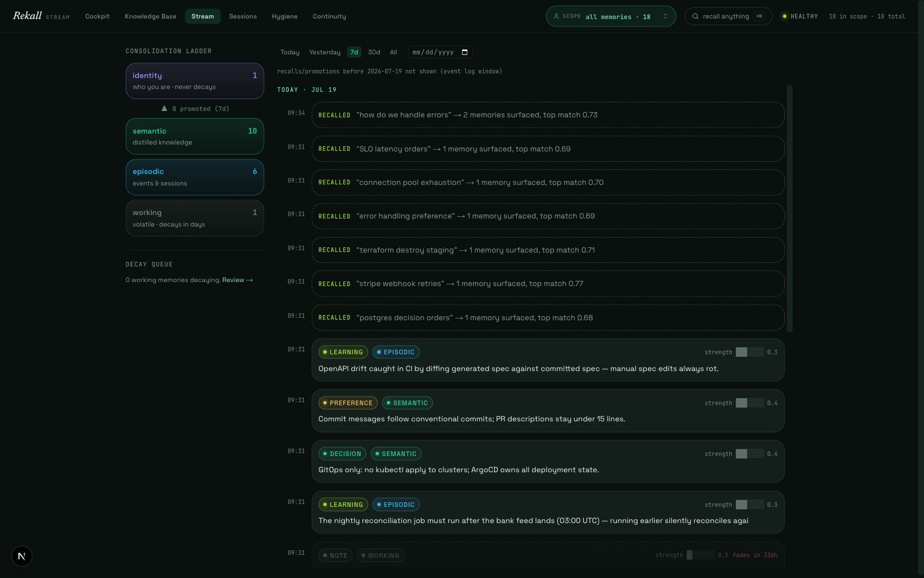Select the working ladder card
The height and width of the screenshot is (578, 924).
point(195,218)
